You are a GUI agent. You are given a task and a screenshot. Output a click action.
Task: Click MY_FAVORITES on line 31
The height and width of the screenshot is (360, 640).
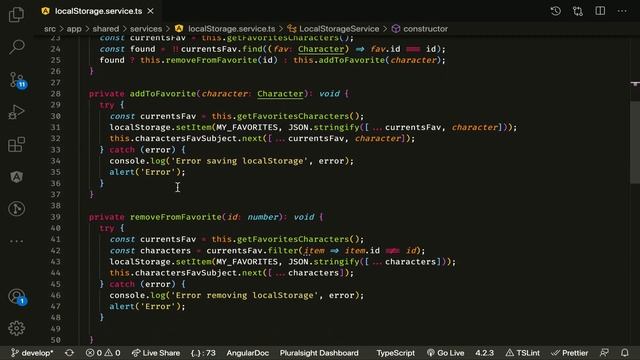point(247,127)
